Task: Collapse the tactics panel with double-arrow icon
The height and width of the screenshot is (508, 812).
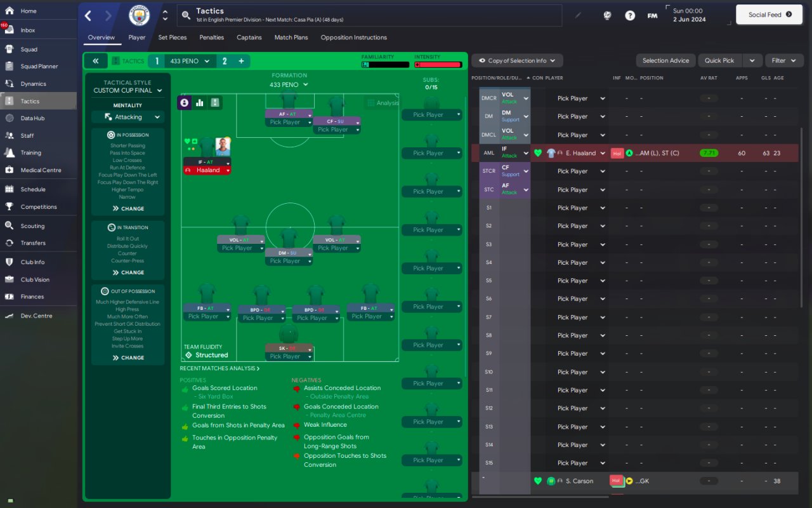Action: click(95, 61)
